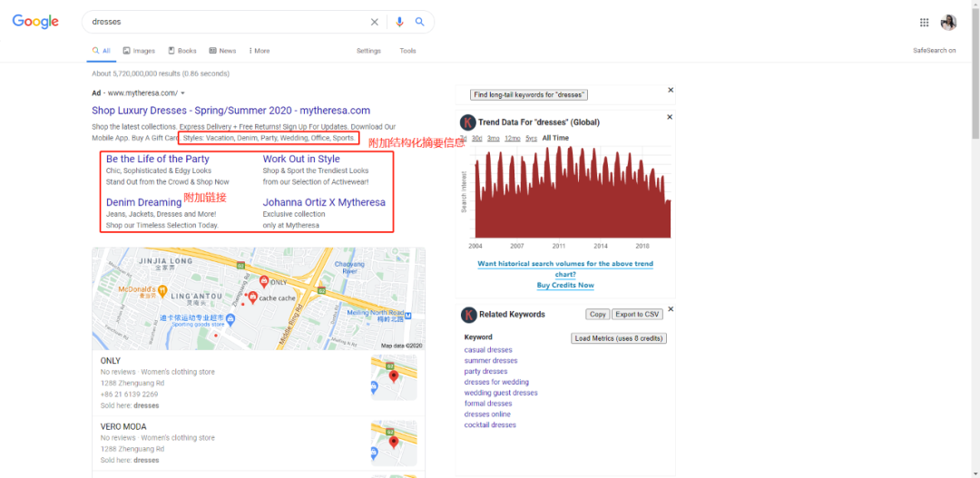
Task: Open Johanna Ortiz X Mytheresa sitelink
Action: click(324, 202)
